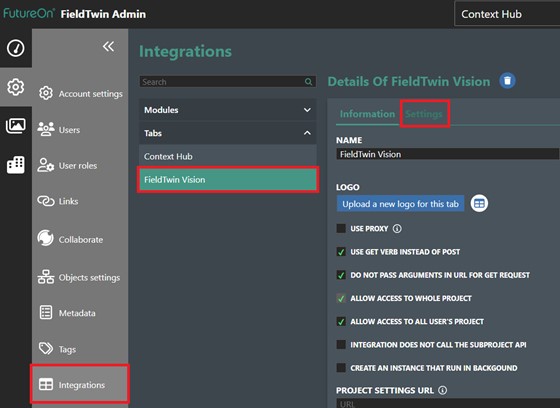
Task: Click the Collaborate circular icon
Action: (x=46, y=238)
